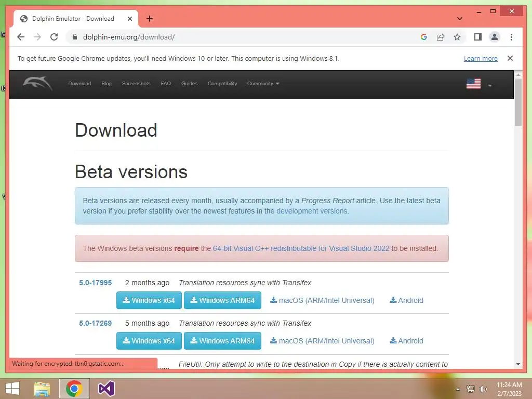This screenshot has width=532, height=399.
Task: Click the Beta versions heading
Action: [x=131, y=171]
